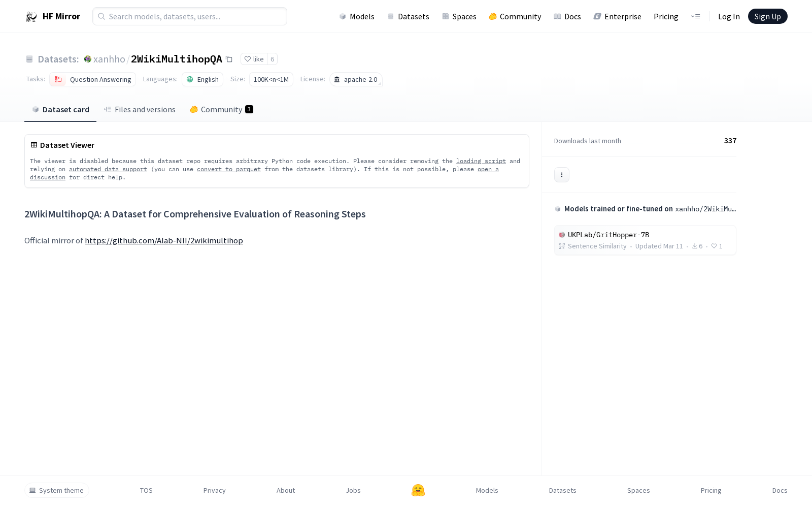
Task: Follow the automated data support link
Action: click(108, 169)
